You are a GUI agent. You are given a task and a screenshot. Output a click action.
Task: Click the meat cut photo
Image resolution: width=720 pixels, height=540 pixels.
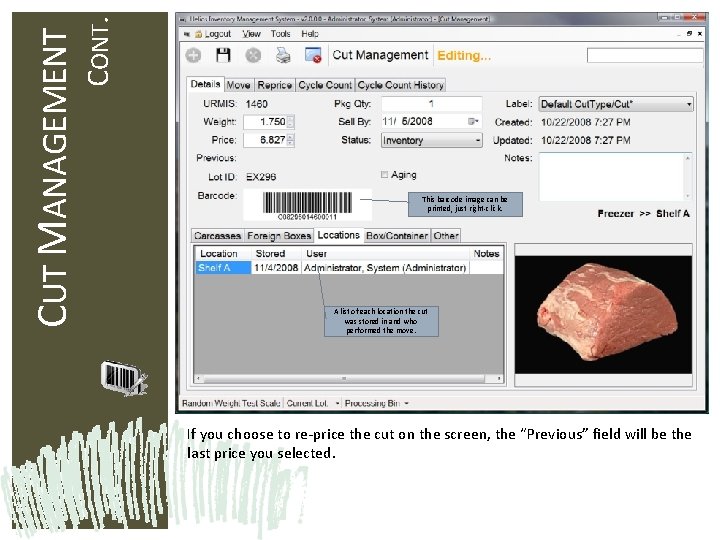603,315
